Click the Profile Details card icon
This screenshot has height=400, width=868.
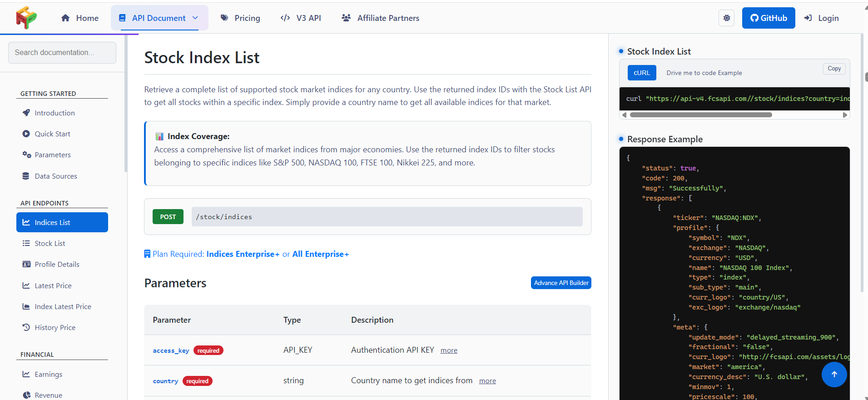tap(27, 264)
